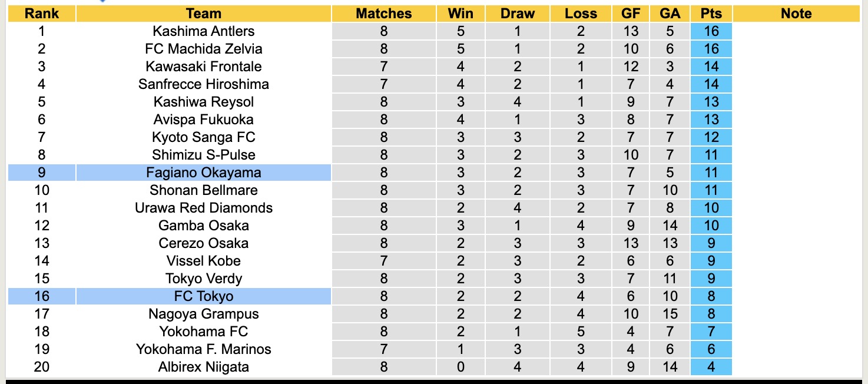The image size is (868, 384).
Task: Click the GA column header
Action: 670,14
